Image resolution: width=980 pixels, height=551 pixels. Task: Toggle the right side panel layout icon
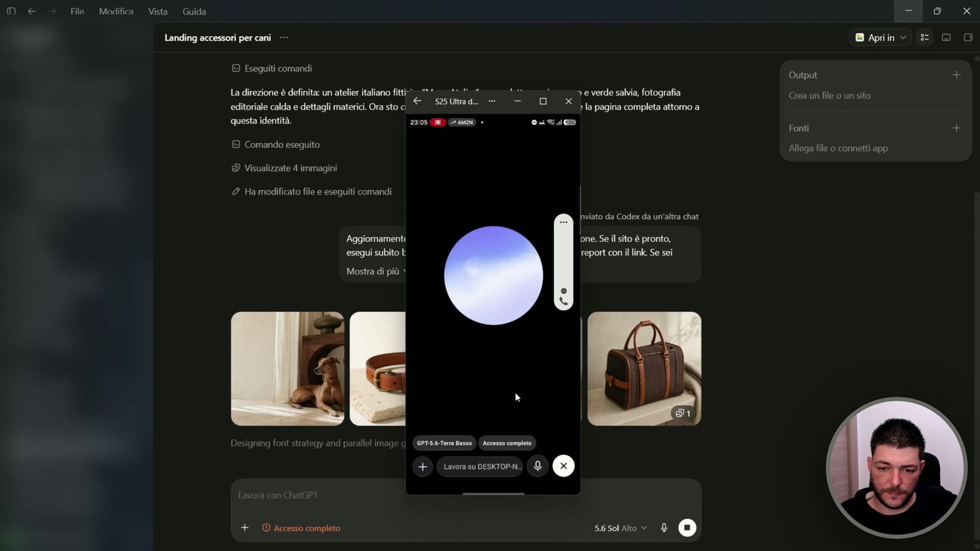point(968,37)
